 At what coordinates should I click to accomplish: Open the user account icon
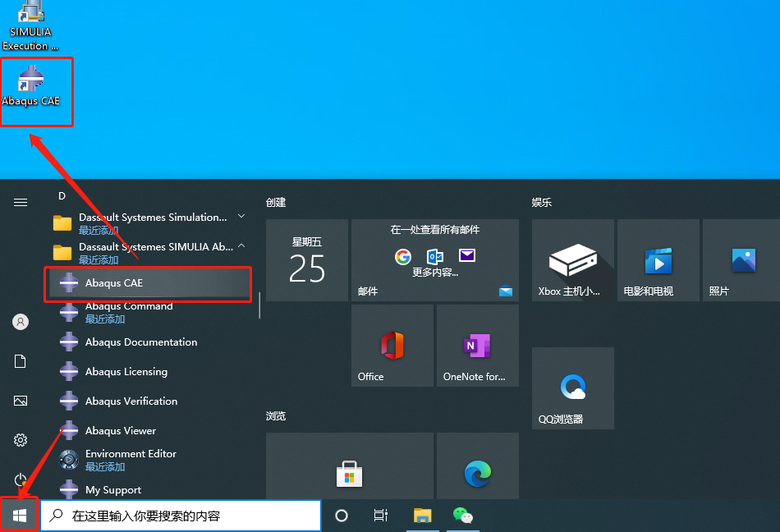21,322
